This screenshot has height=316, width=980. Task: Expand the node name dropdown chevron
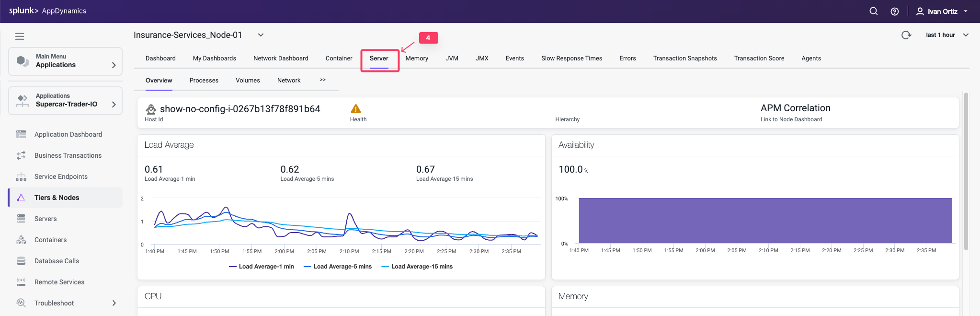tap(261, 35)
